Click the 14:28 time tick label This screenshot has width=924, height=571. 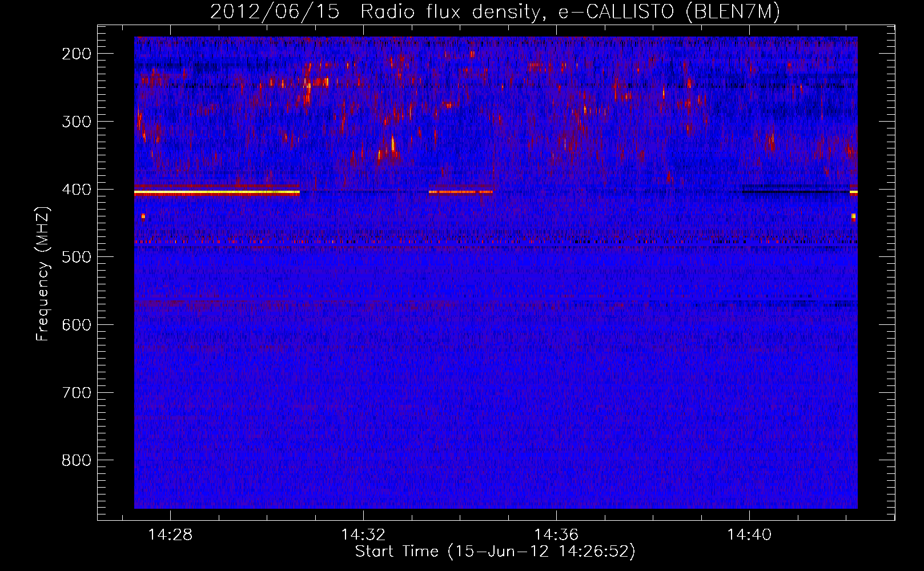(x=170, y=535)
